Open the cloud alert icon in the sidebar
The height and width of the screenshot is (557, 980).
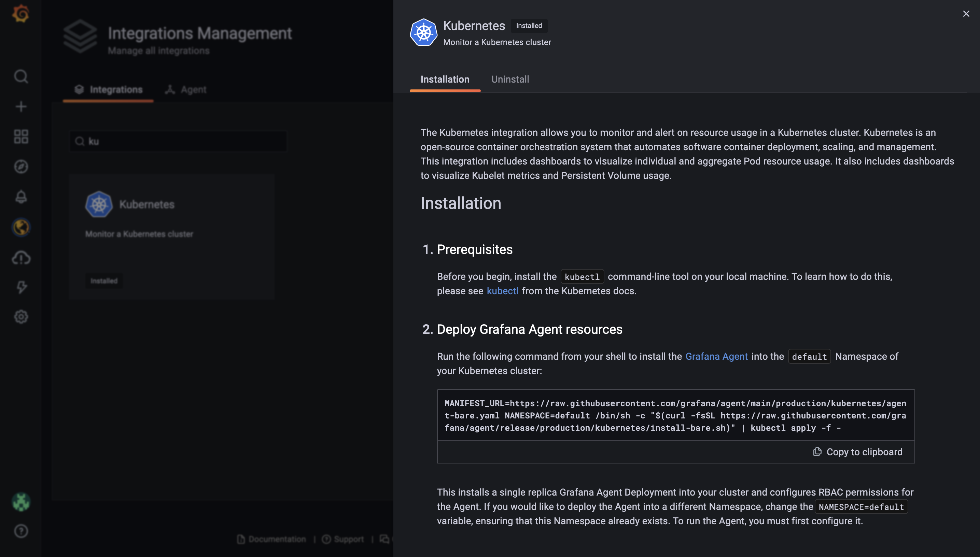point(21,258)
